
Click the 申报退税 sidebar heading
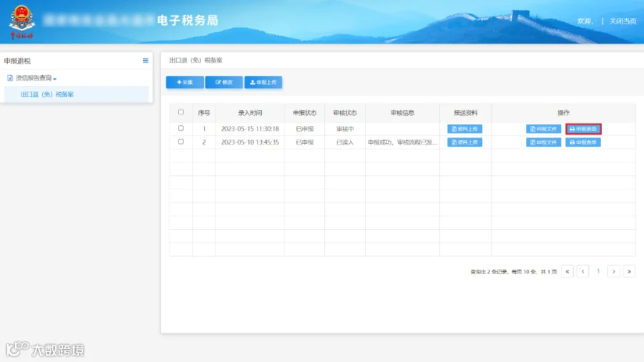tap(17, 61)
